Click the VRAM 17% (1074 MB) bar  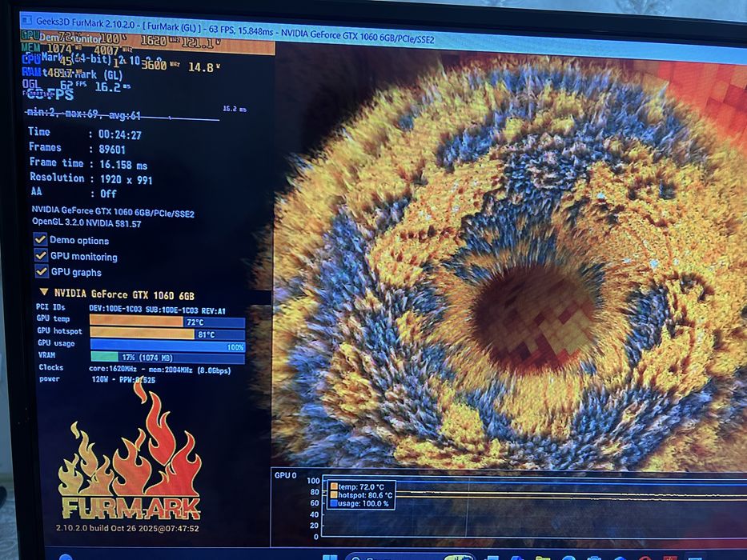point(167,358)
